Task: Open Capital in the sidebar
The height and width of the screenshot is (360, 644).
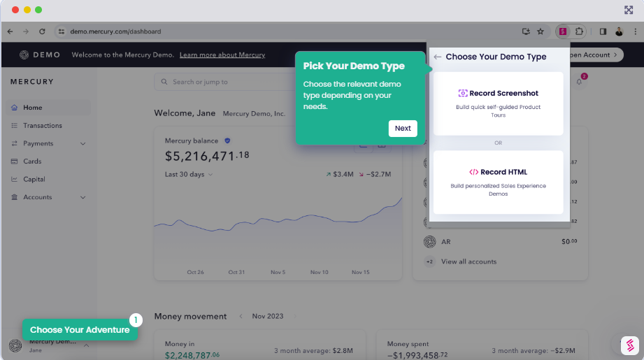Action: point(49,180)
